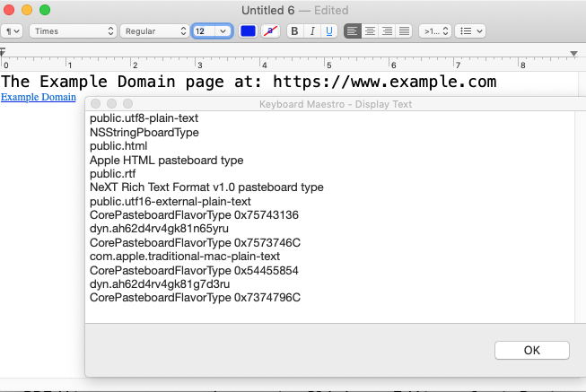Select the CorePasteboardFlavorType 0x75743136 line
The image size is (586, 392).
194,215
